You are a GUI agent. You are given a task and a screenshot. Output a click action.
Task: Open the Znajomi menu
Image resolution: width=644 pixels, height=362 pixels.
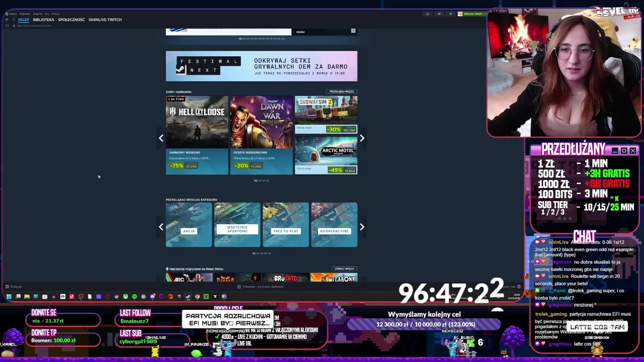[37, 14]
